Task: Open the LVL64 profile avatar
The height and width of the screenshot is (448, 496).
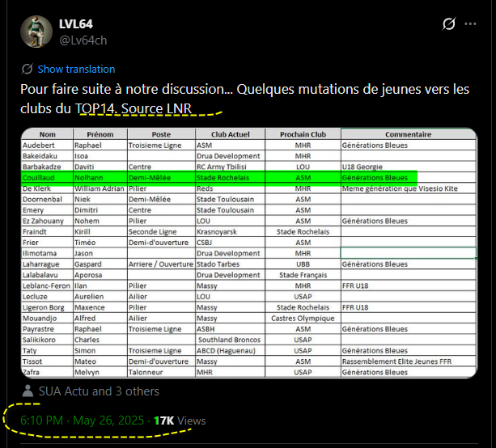Action: [36, 32]
